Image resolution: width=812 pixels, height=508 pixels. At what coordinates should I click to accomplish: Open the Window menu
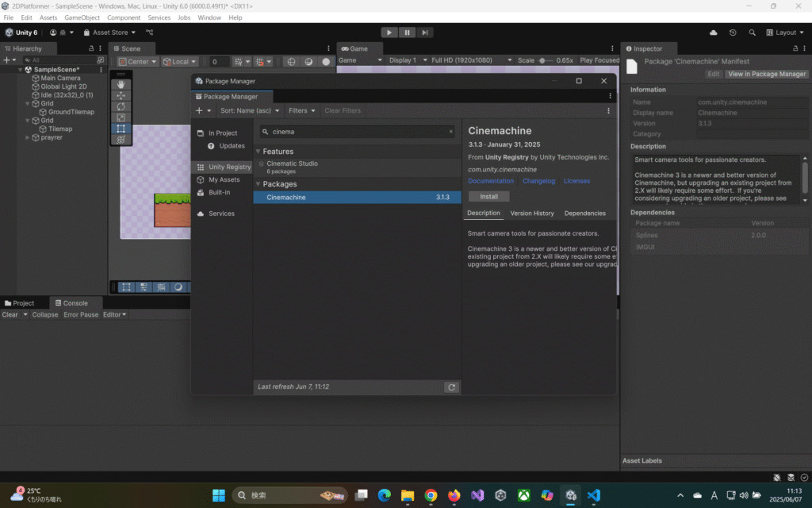209,17
